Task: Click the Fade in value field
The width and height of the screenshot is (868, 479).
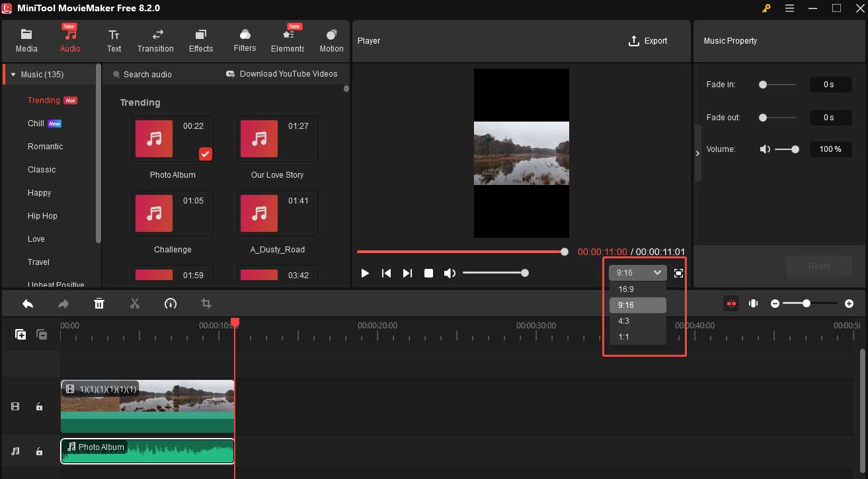Action: (831, 85)
